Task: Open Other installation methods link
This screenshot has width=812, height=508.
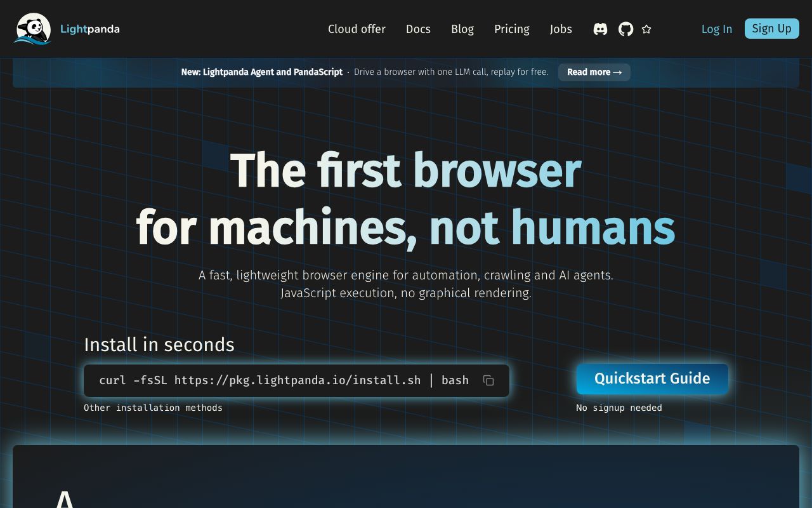Action: [153, 408]
